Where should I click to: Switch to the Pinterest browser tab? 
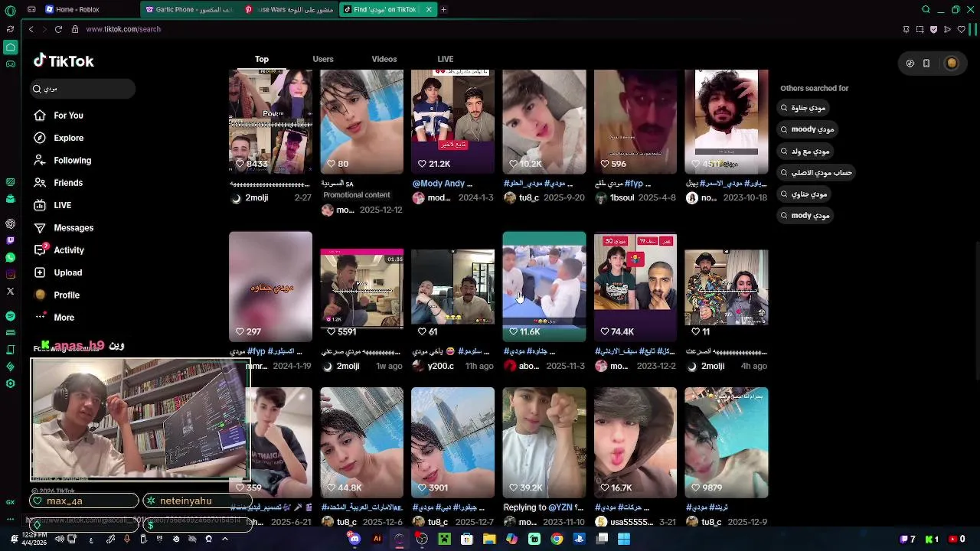(x=289, y=10)
